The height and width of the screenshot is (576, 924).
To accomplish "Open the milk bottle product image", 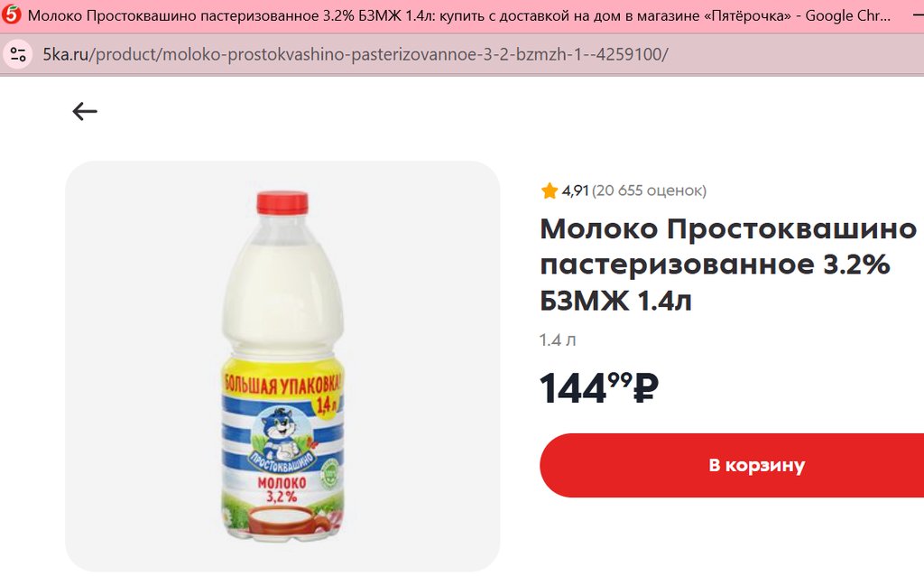I will pyautogui.click(x=282, y=367).
